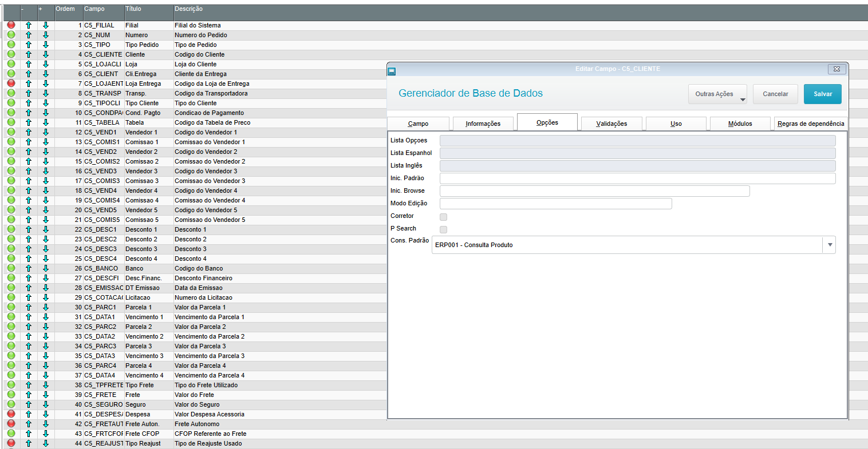This screenshot has height=449, width=868.
Task: Click the Lista Opçoes field
Action: (x=637, y=141)
